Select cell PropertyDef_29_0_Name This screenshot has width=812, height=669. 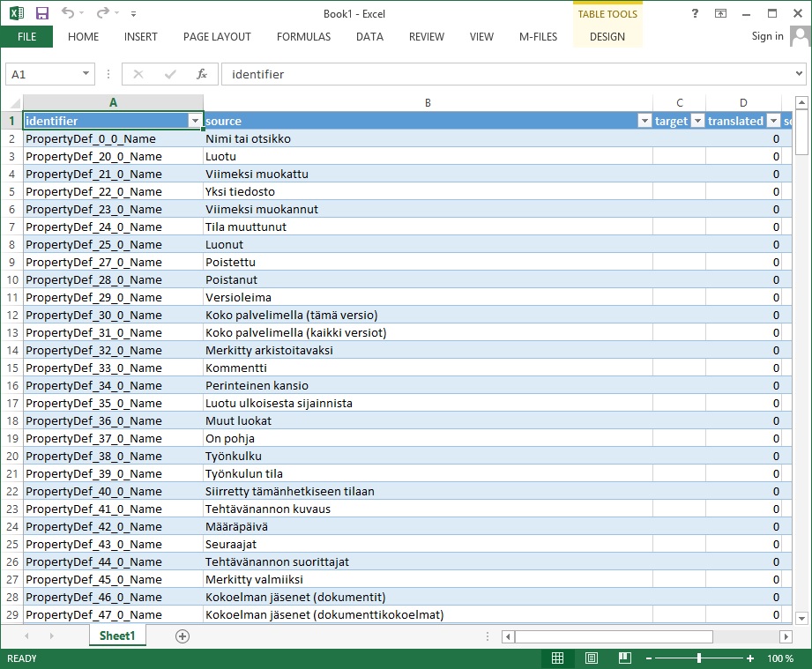[x=113, y=297]
